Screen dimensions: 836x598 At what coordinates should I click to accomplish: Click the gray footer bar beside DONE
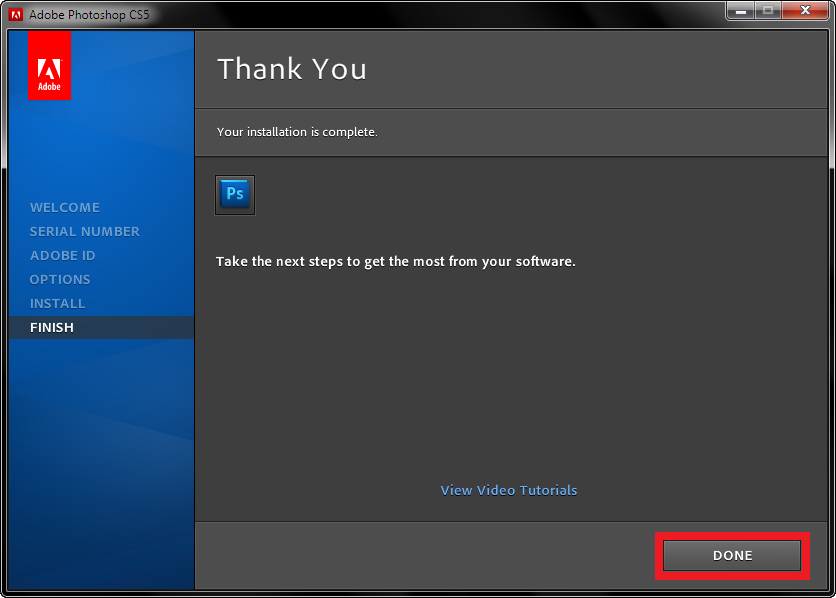pyautogui.click(x=424, y=555)
